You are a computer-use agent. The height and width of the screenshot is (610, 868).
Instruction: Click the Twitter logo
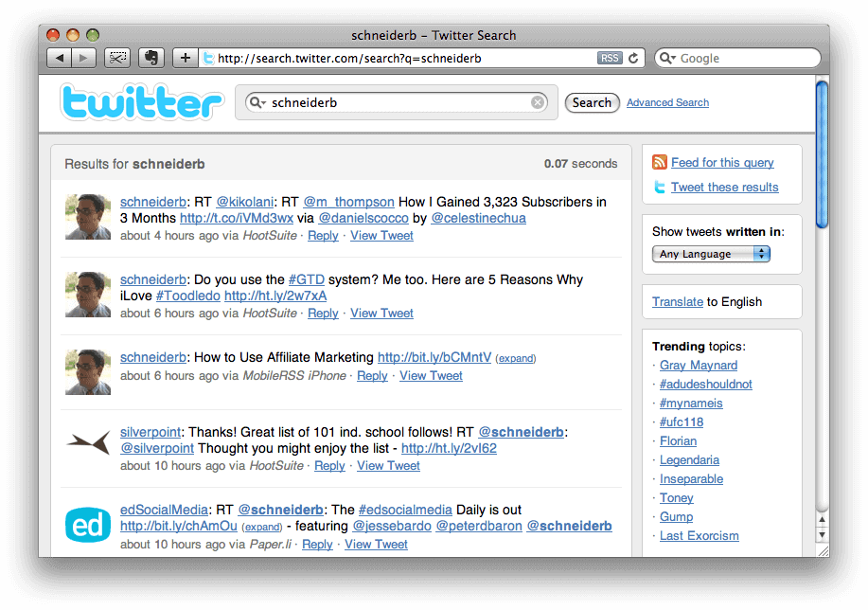coord(142,102)
